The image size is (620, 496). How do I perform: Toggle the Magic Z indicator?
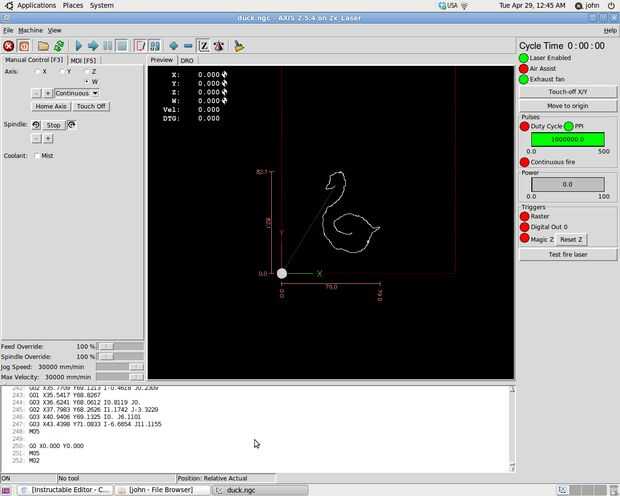click(525, 238)
